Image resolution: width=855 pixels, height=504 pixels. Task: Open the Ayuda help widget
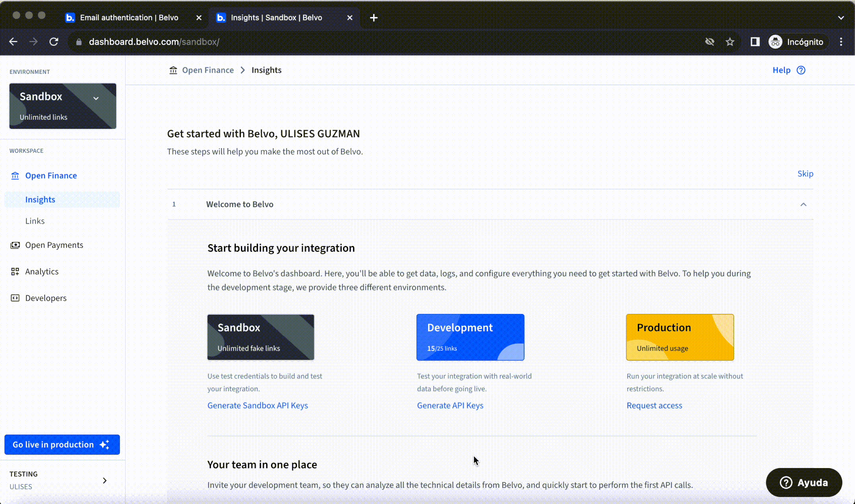click(804, 483)
